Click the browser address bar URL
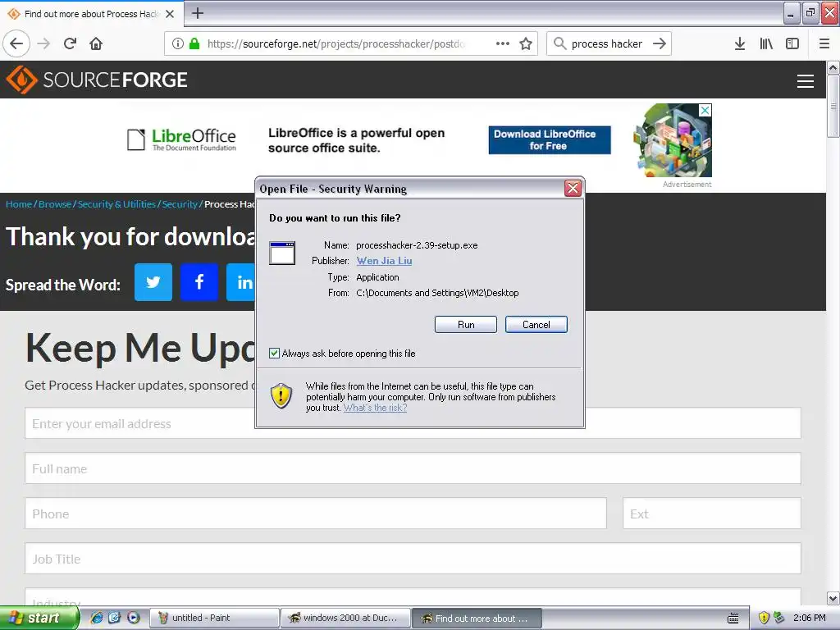840x630 pixels. 336,43
